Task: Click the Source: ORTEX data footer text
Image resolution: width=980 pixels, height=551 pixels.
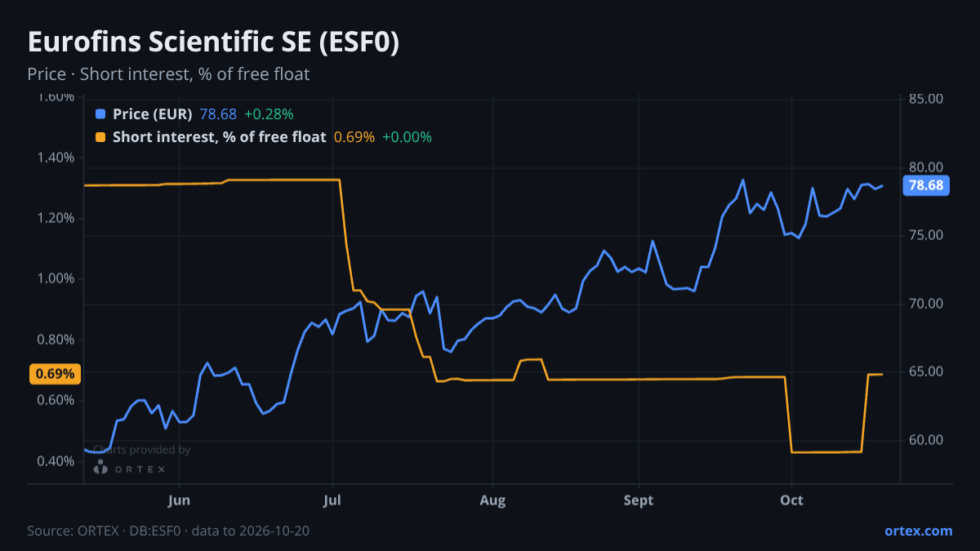Action: pos(168,531)
